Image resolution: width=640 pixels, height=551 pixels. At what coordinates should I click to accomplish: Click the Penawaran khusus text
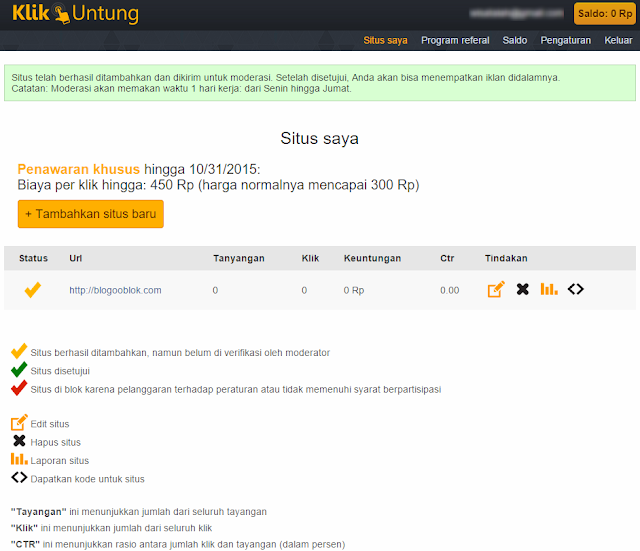tap(78, 169)
